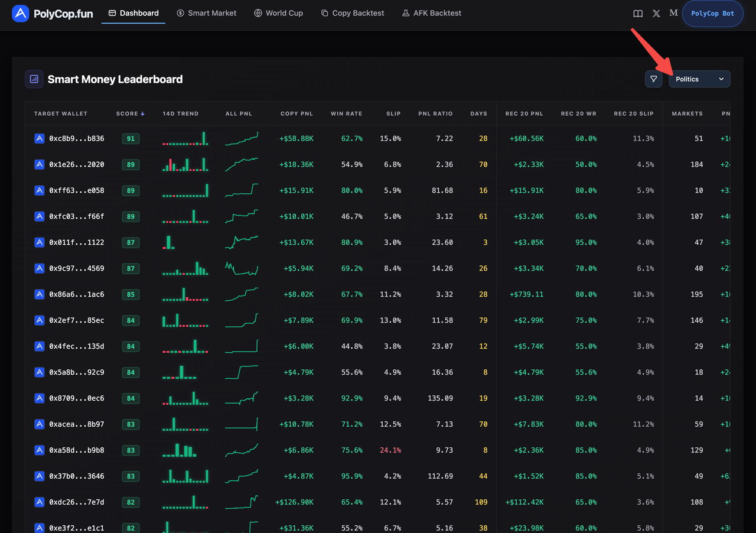
Task: Click the 14D TREND column header
Action: [x=181, y=113]
